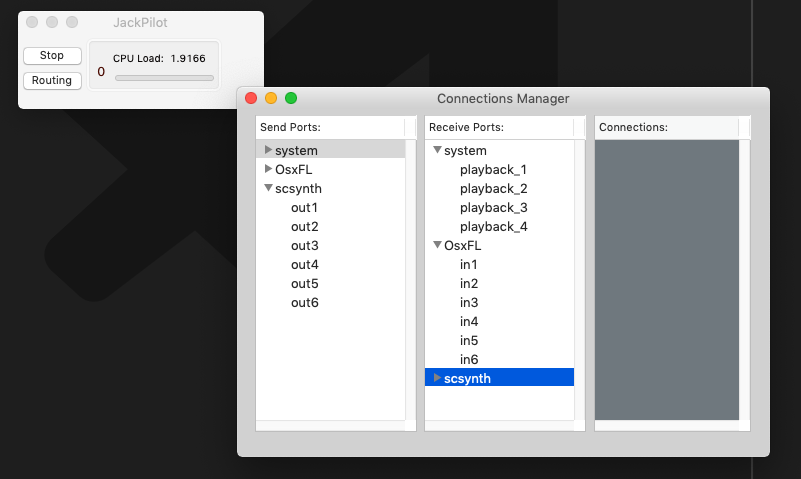The height and width of the screenshot is (479, 801).
Task: Select out6 under scsynth send ports
Action: [304, 302]
